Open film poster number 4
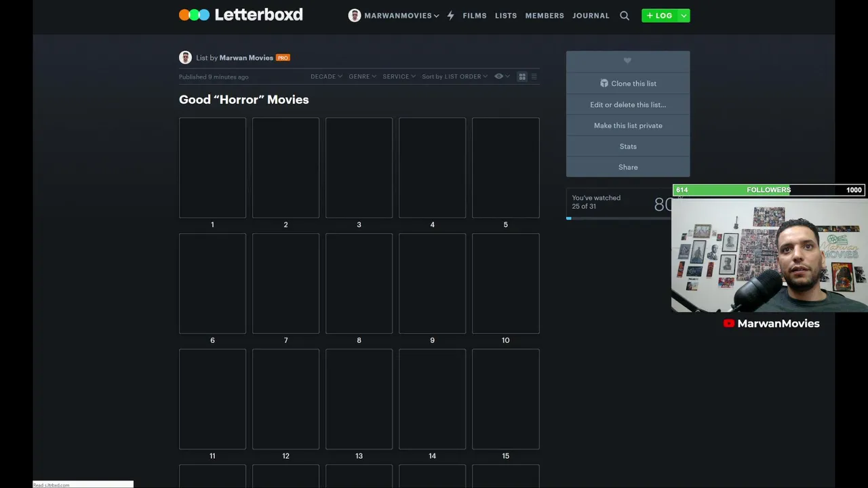This screenshot has width=868, height=488. tap(432, 168)
